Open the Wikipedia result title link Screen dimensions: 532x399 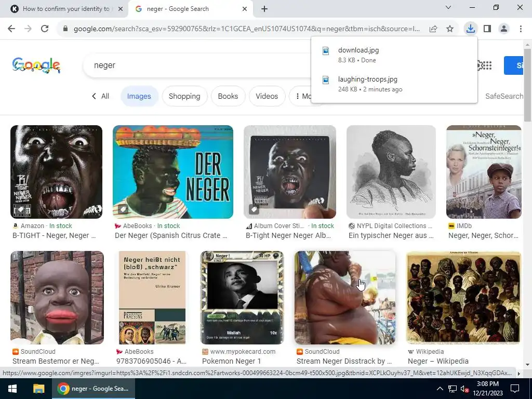438,361
